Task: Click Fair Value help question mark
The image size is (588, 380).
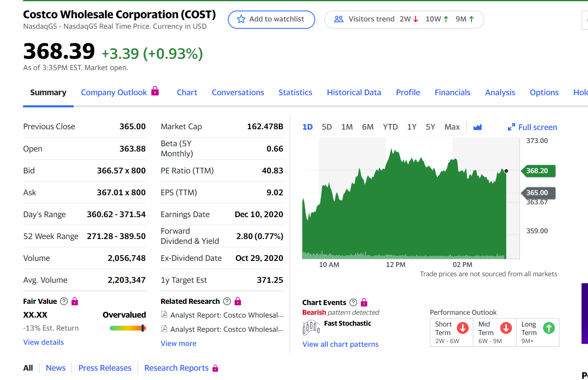Action: click(64, 301)
